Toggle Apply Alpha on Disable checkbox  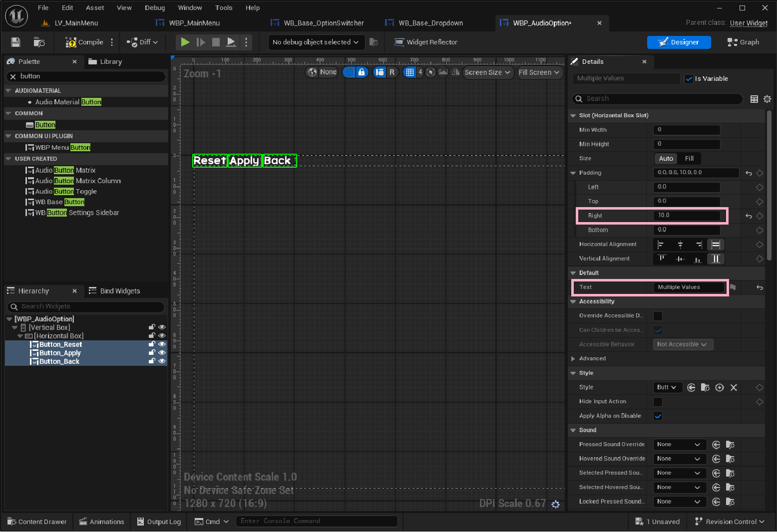pos(658,416)
